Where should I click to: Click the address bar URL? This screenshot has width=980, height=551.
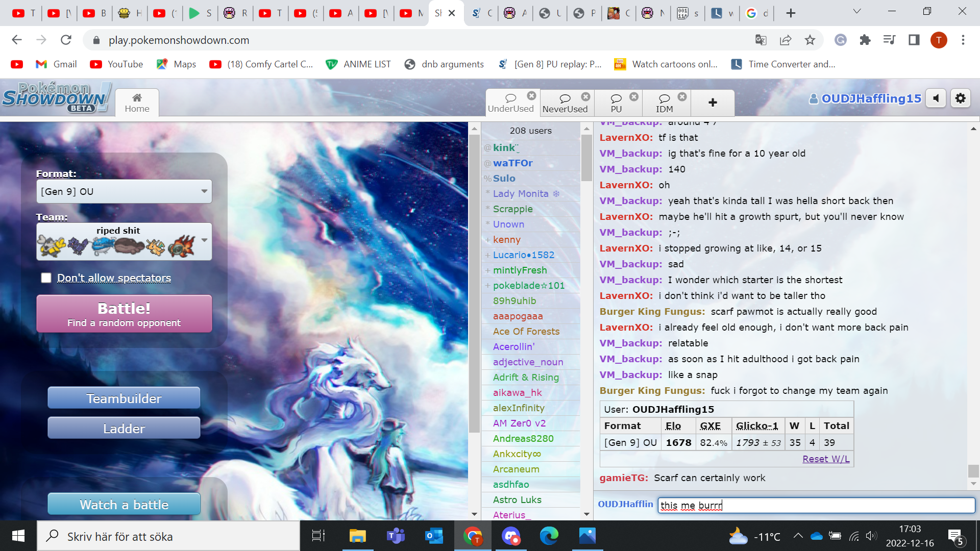[x=179, y=40]
